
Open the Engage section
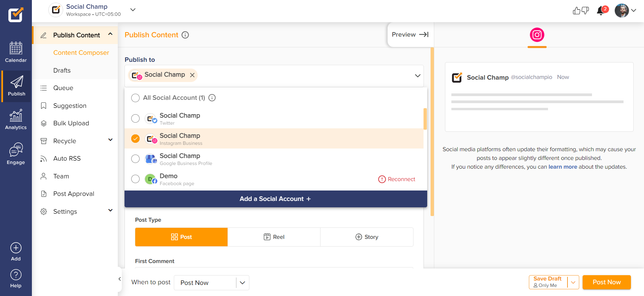pos(16,154)
